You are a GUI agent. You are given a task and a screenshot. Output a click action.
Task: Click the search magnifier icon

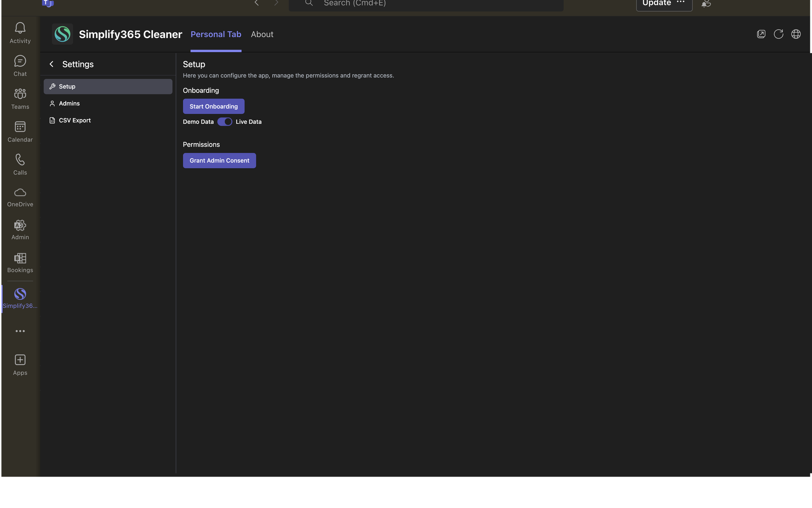pos(309,3)
